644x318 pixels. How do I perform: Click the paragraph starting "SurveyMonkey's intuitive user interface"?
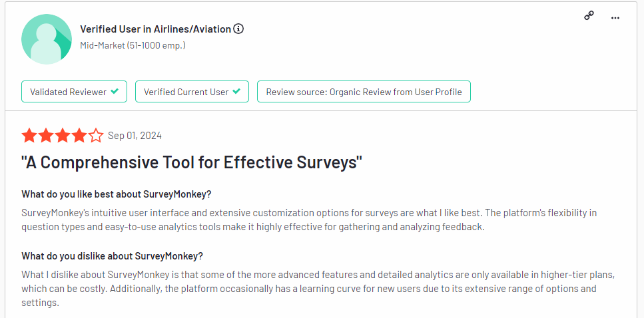[x=309, y=220]
